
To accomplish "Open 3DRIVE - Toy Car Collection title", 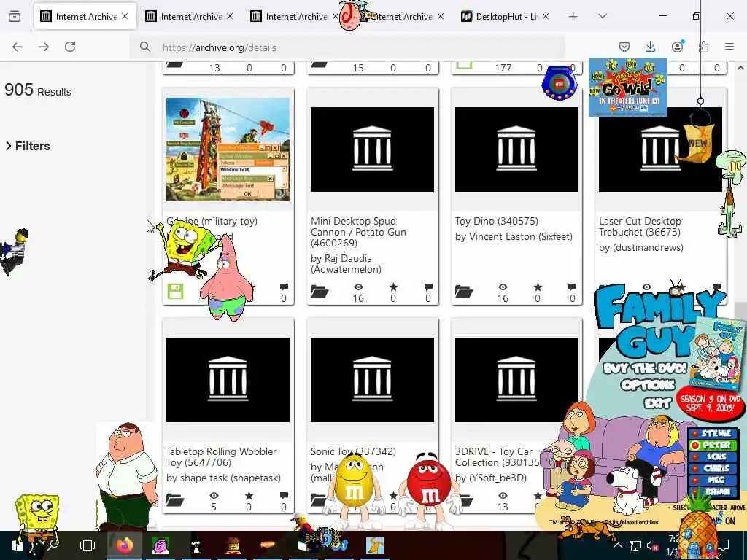I will point(495,456).
